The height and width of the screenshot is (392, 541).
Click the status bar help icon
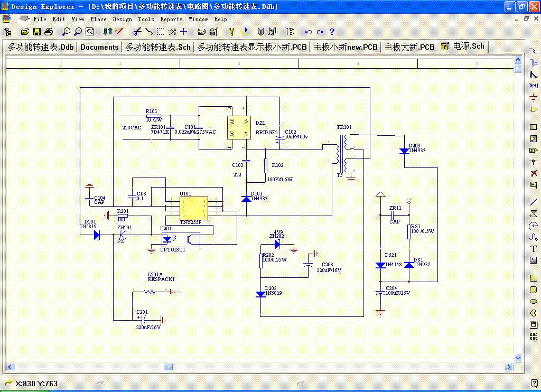pyautogui.click(x=534, y=383)
